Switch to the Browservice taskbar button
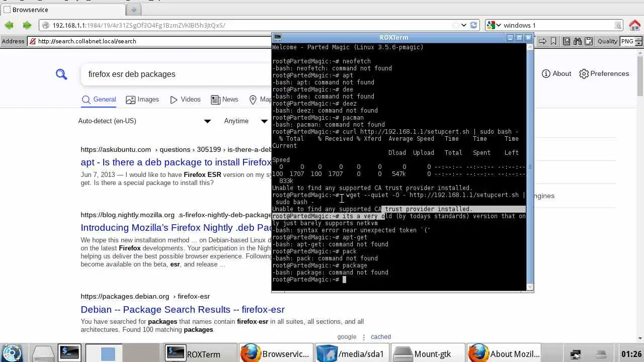 click(276, 354)
